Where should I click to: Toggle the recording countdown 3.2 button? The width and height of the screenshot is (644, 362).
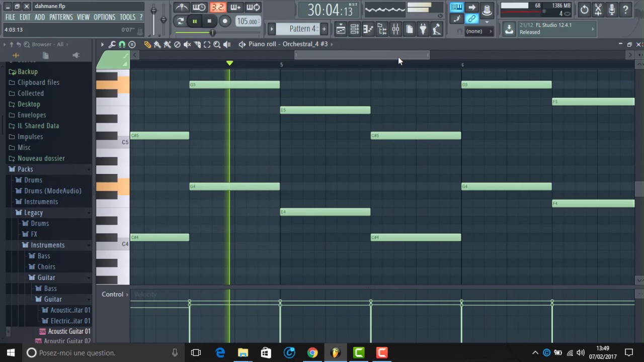click(x=217, y=7)
